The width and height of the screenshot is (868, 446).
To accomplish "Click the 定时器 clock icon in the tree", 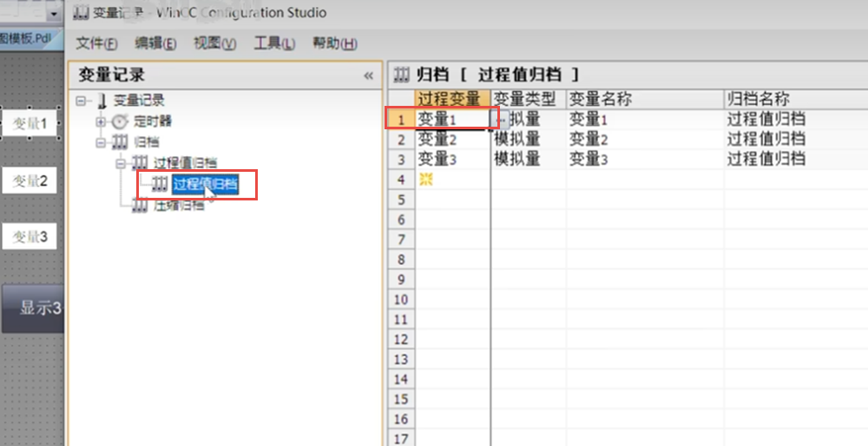I will tap(120, 121).
